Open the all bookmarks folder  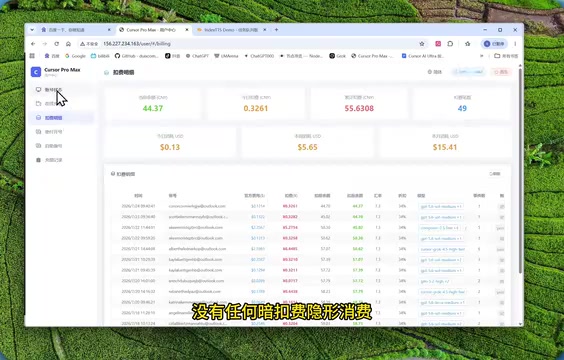pyautogui.click(x=506, y=56)
